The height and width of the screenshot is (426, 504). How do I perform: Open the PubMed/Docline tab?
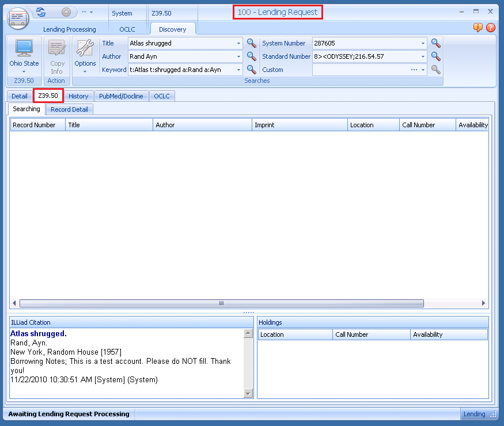(x=121, y=96)
